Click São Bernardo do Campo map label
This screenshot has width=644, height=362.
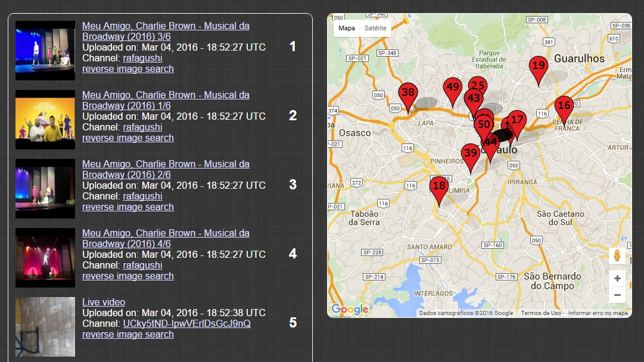point(552,281)
